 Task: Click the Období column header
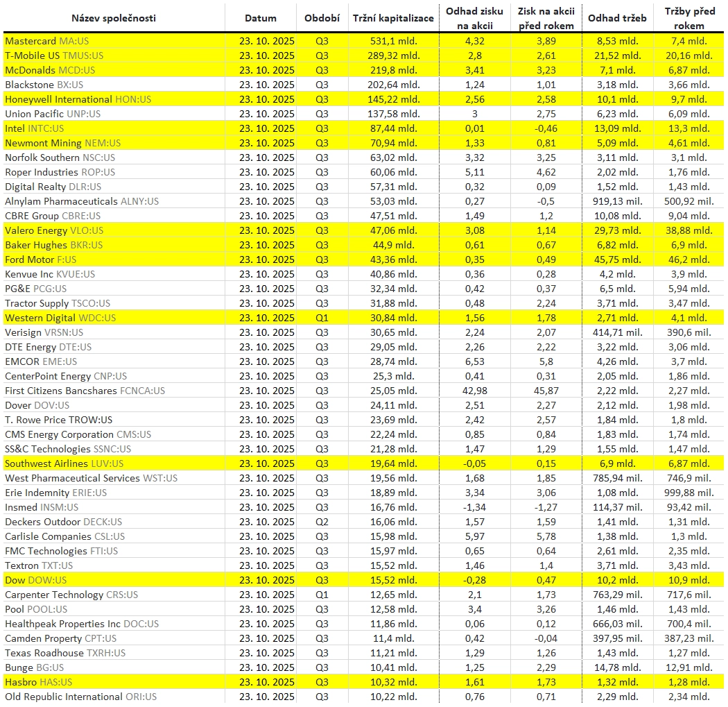322,18
